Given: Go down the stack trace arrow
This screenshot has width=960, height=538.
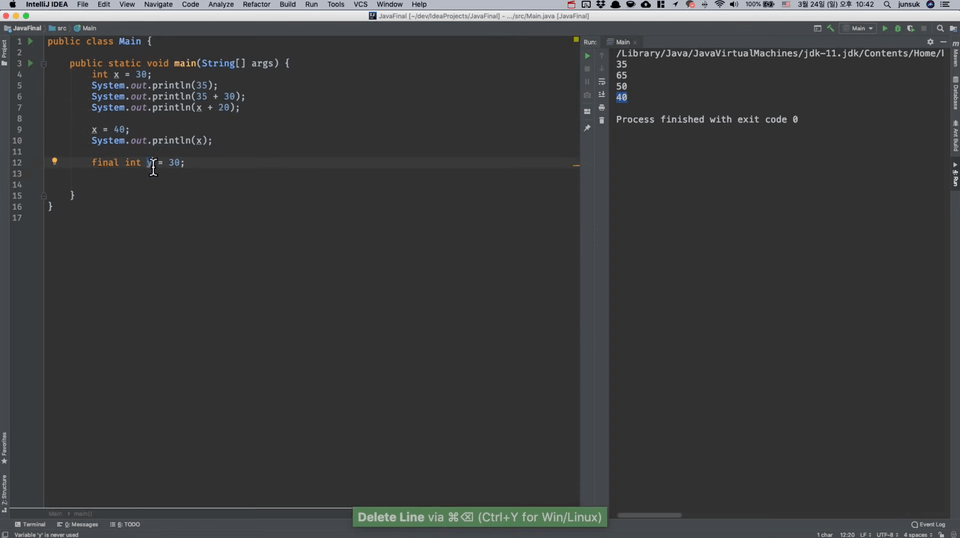Looking at the screenshot, I should [x=601, y=69].
